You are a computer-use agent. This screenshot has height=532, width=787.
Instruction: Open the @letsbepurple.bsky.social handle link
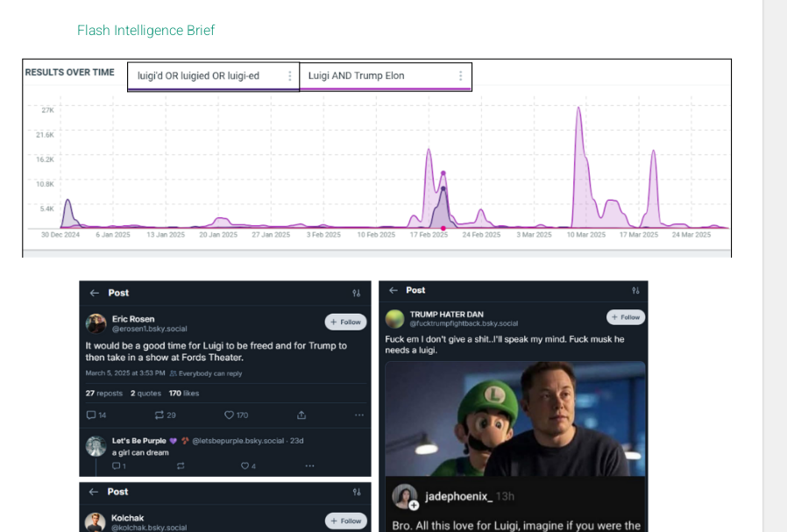[238, 441]
